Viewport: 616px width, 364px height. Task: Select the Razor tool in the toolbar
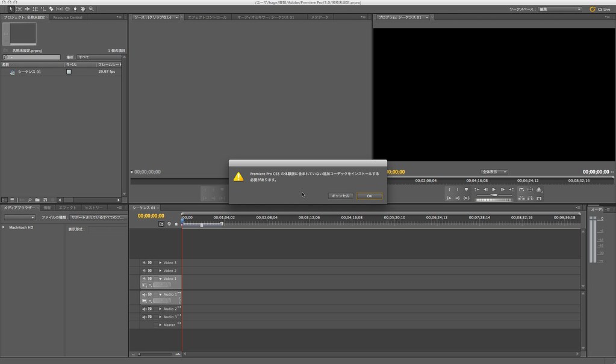click(x=51, y=10)
